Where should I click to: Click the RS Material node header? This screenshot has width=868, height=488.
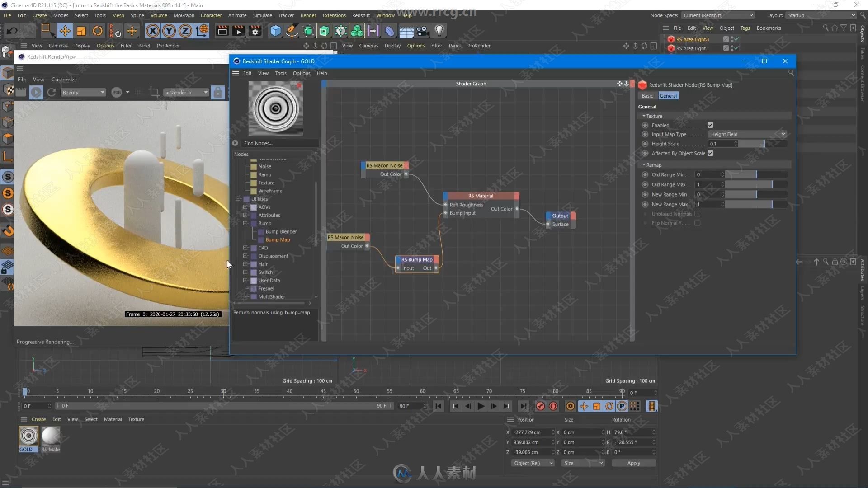click(481, 196)
